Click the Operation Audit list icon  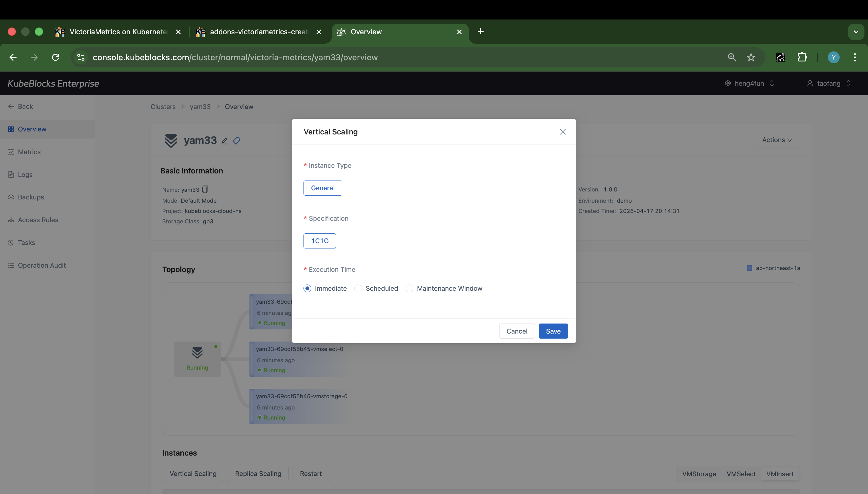11,265
